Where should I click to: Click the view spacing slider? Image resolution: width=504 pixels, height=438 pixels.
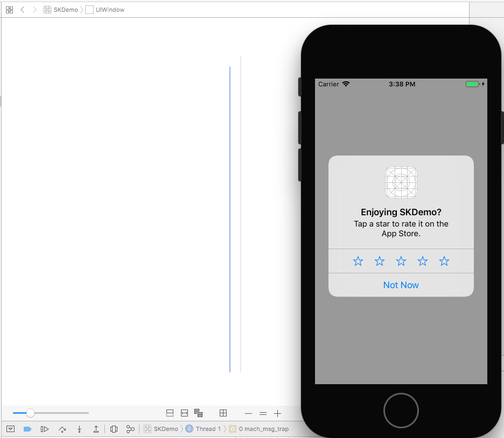pos(51,413)
